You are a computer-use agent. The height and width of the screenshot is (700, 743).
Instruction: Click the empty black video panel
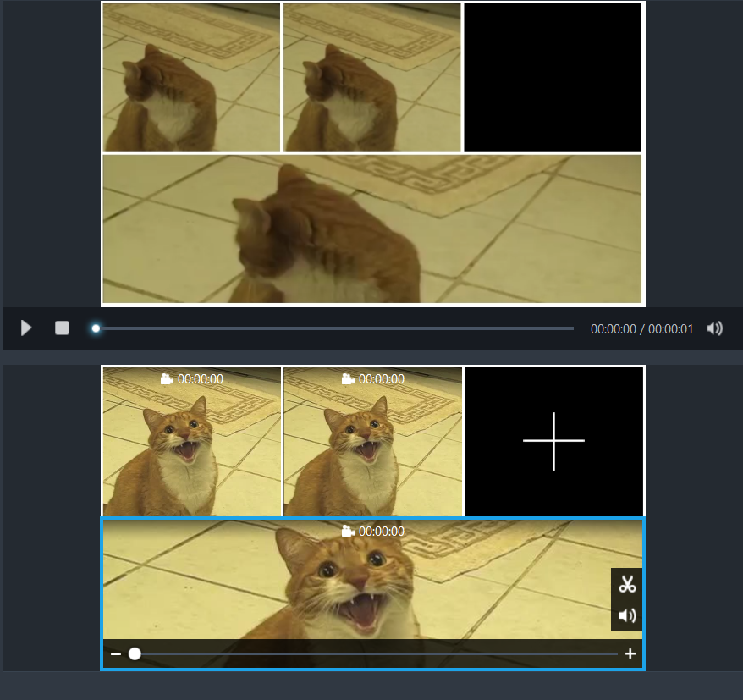pos(553,440)
